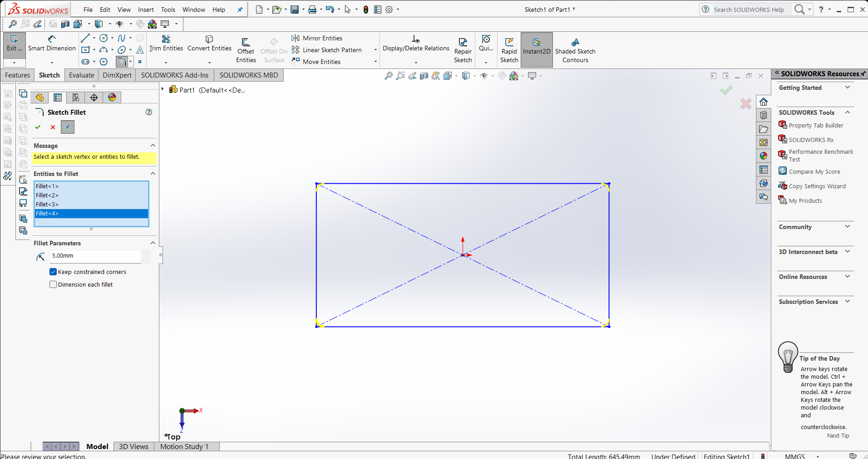Accept Sketch Fillet with green checkmark
The height and width of the screenshot is (459, 868).
pos(38,127)
